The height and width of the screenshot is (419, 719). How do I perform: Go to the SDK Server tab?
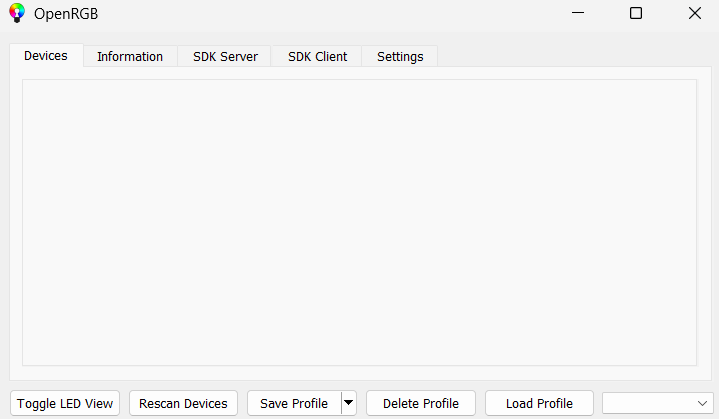225,57
